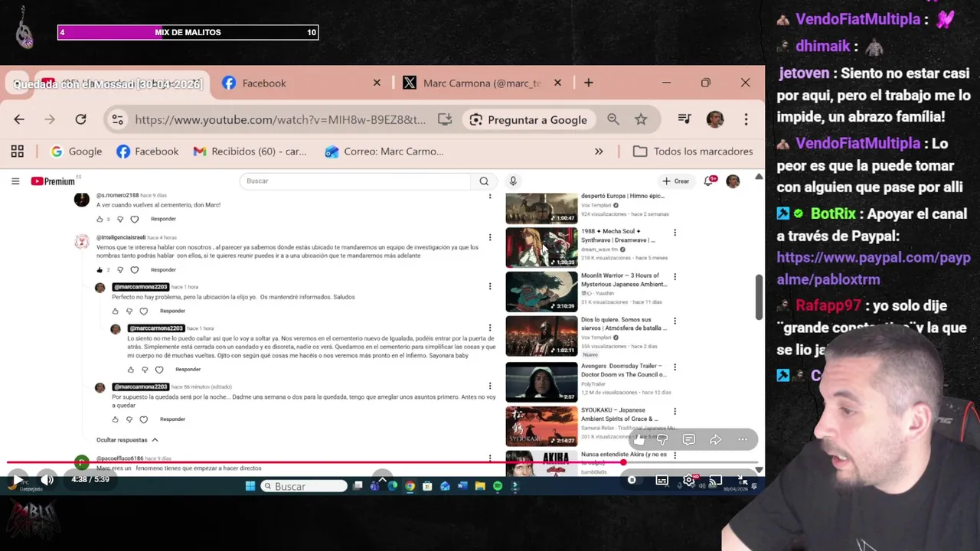Close the Marc Carmona X tab
The height and width of the screenshot is (551, 980).
pyautogui.click(x=557, y=83)
